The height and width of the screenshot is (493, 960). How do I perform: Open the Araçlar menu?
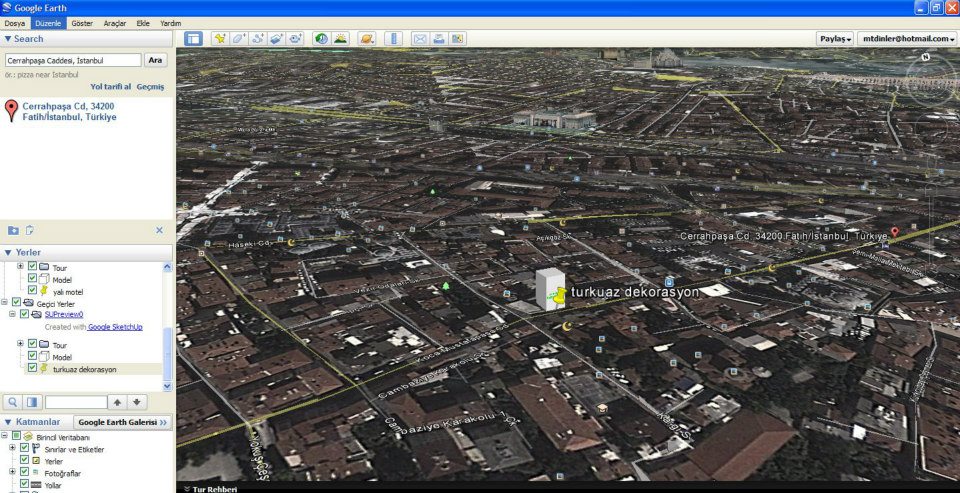pyautogui.click(x=114, y=23)
